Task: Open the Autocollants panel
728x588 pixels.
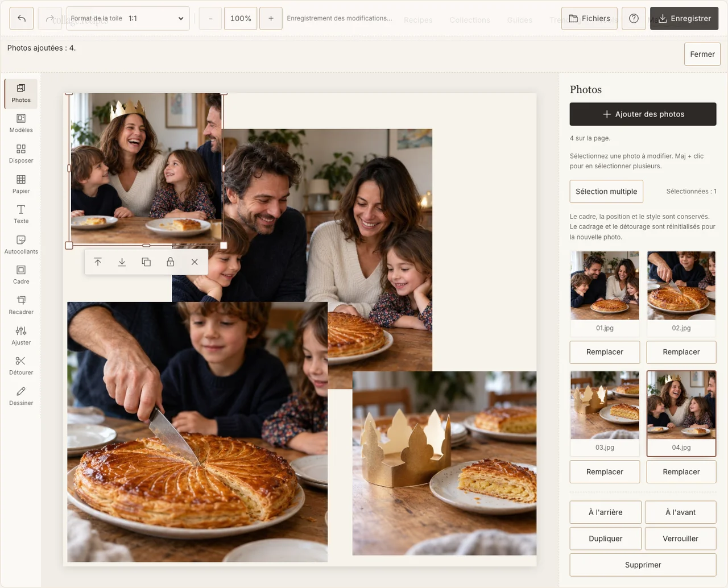Action: coord(21,245)
